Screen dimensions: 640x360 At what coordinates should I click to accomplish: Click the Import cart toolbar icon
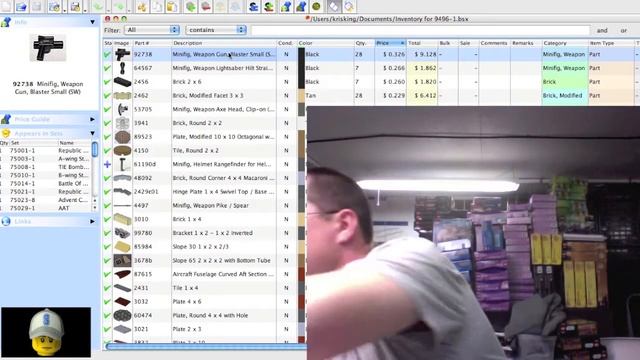(54, 6)
